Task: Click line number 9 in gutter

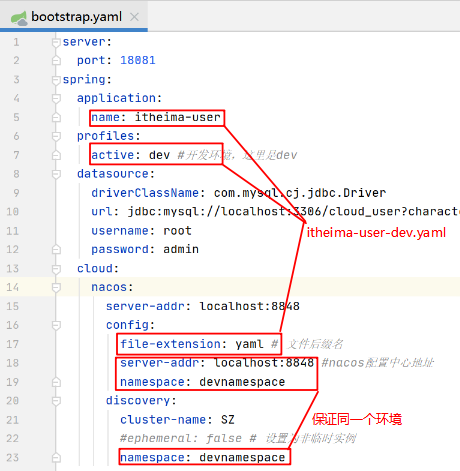Action: coord(16,193)
